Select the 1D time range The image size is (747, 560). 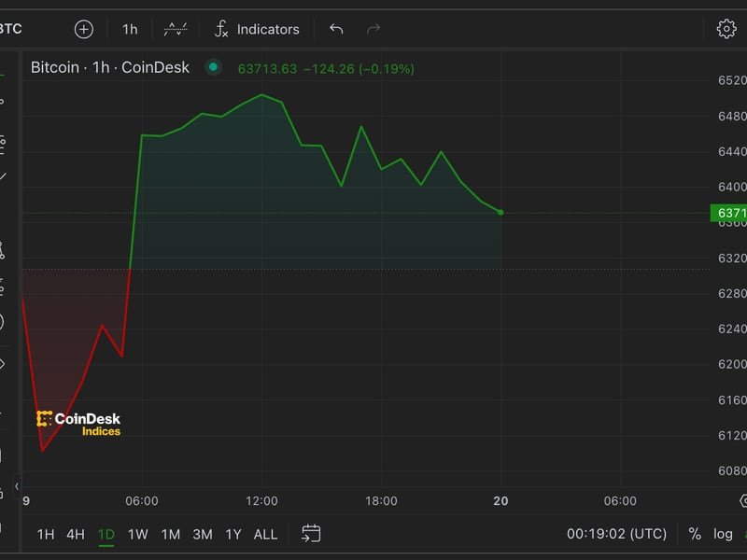[106, 534]
